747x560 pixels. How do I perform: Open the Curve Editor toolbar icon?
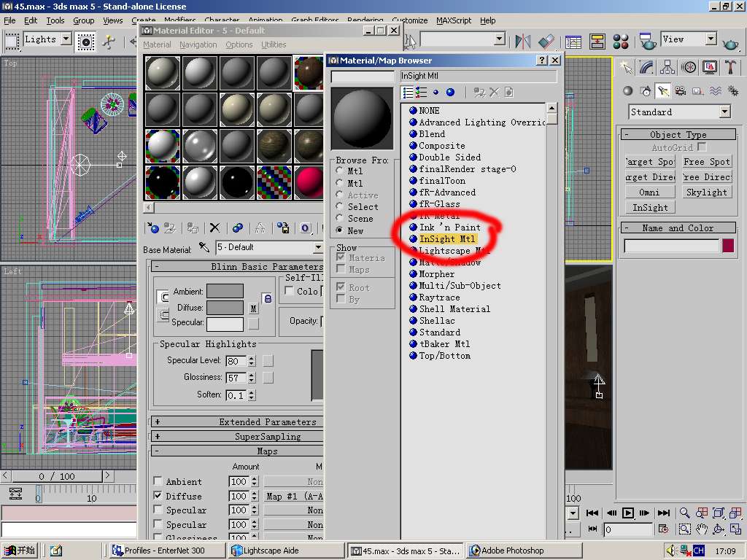tap(573, 42)
